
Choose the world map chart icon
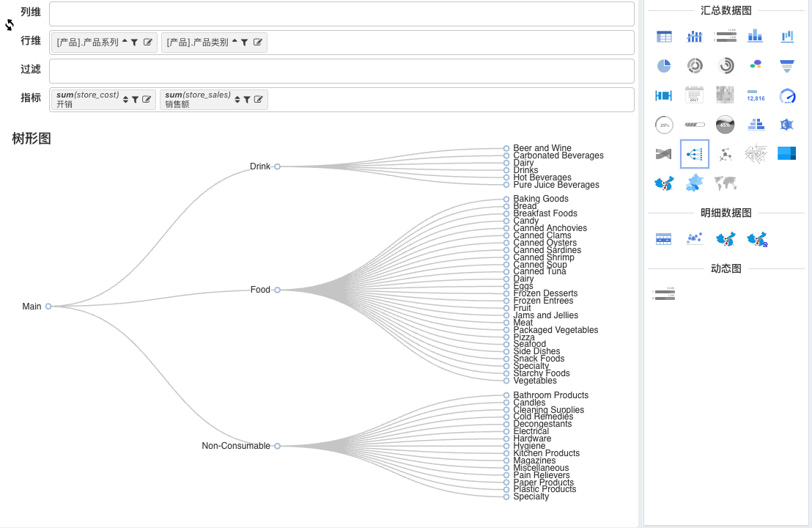pyautogui.click(x=725, y=183)
